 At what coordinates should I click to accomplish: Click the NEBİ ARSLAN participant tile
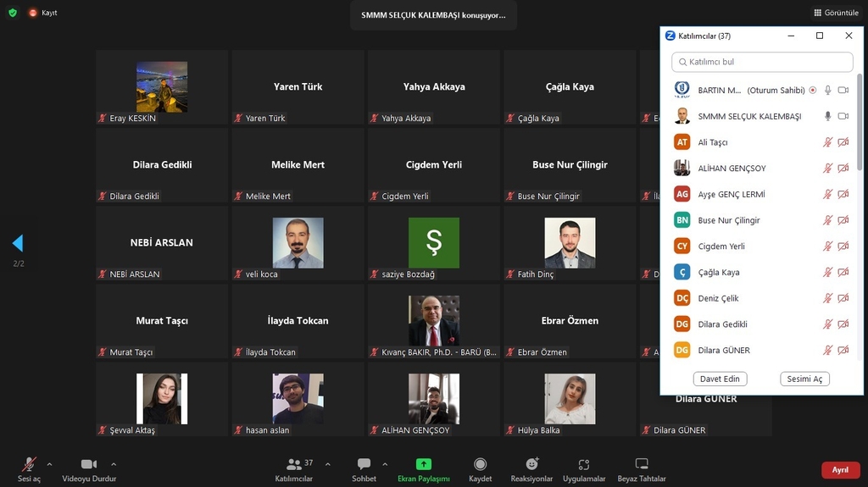[162, 243]
